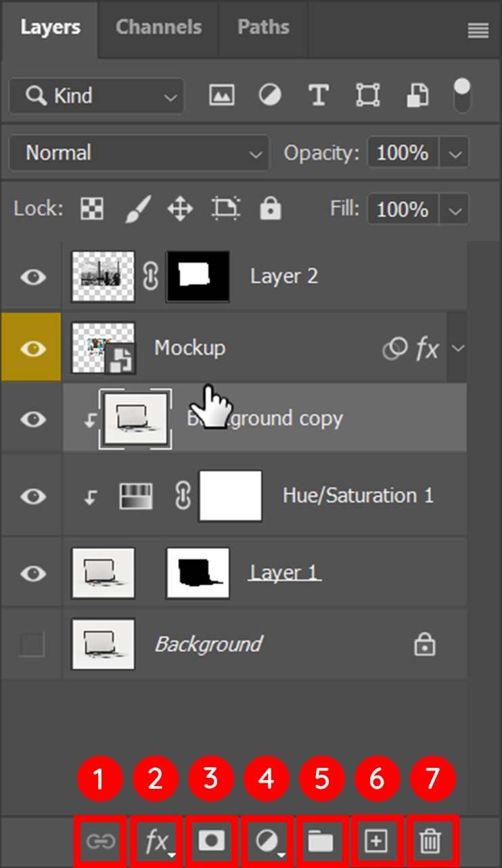Screen dimensions: 502x868
Task: Select Hue/Saturation 1 layer name
Action: [x=358, y=496]
